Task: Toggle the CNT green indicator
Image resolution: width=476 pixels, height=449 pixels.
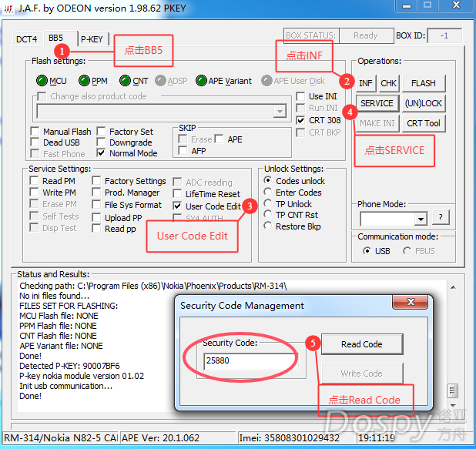Action: 125,81
